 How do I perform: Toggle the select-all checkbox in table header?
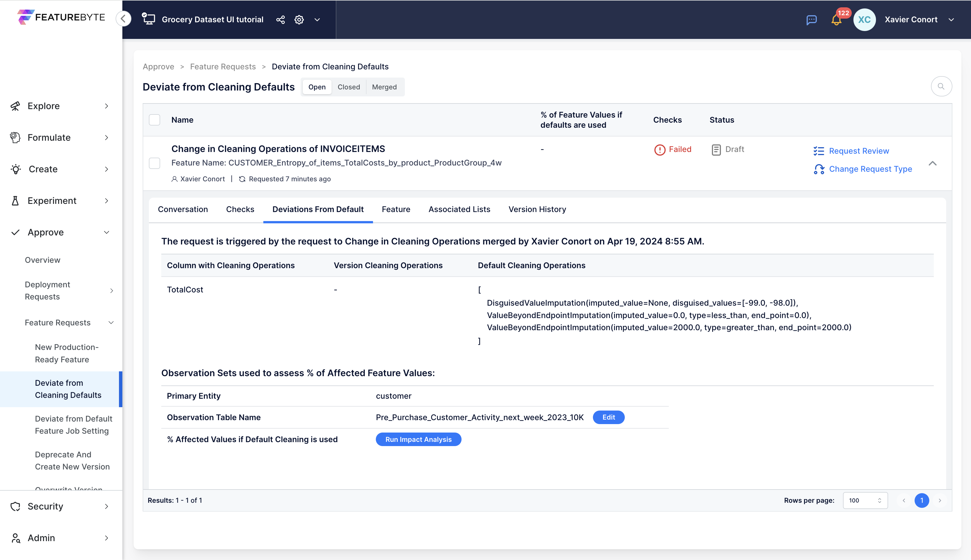point(154,120)
